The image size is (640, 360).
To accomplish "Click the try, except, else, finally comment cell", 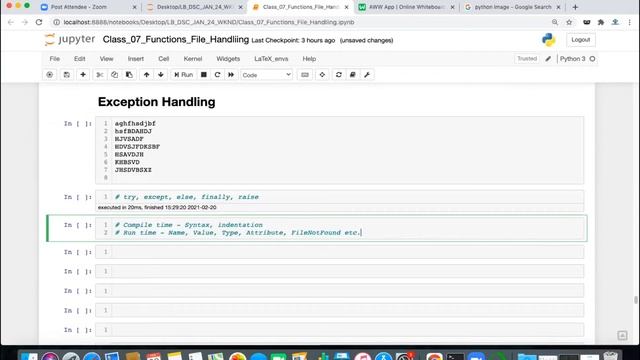I will 339,197.
